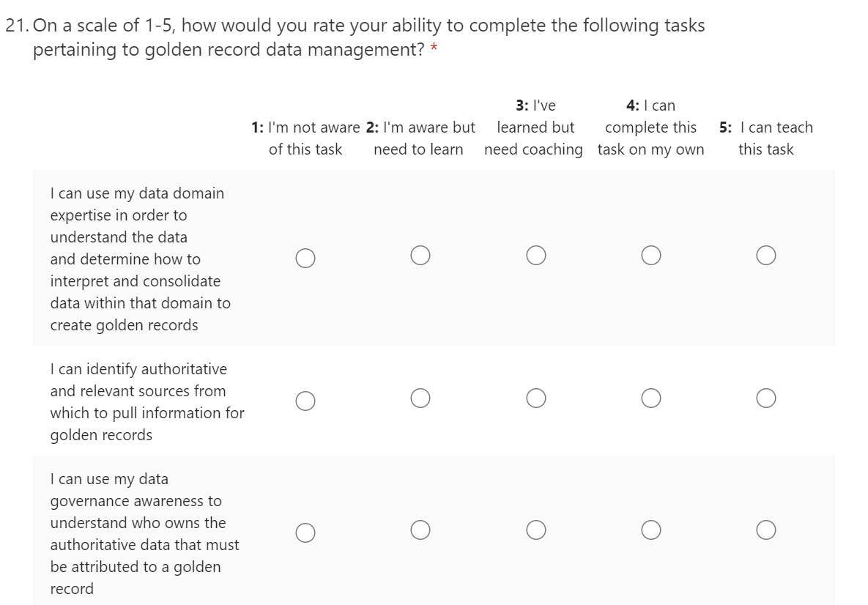Image resolution: width=868 pixels, height=605 pixels.
Task: Click the "5: I can teach this task" header
Action: [765, 138]
